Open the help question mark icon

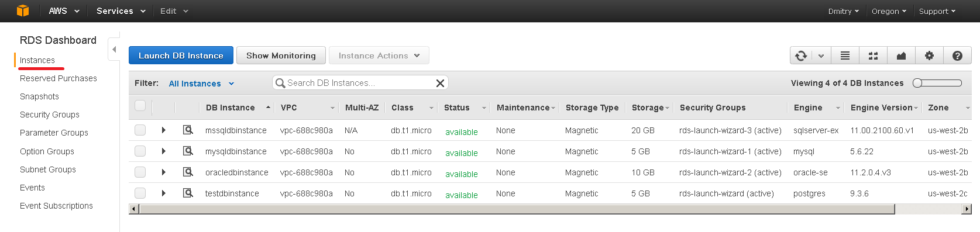[x=957, y=56]
